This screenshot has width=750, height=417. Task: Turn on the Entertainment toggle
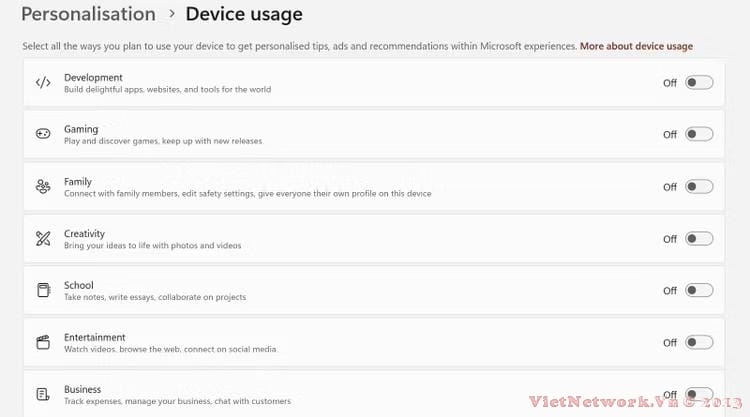[699, 343]
